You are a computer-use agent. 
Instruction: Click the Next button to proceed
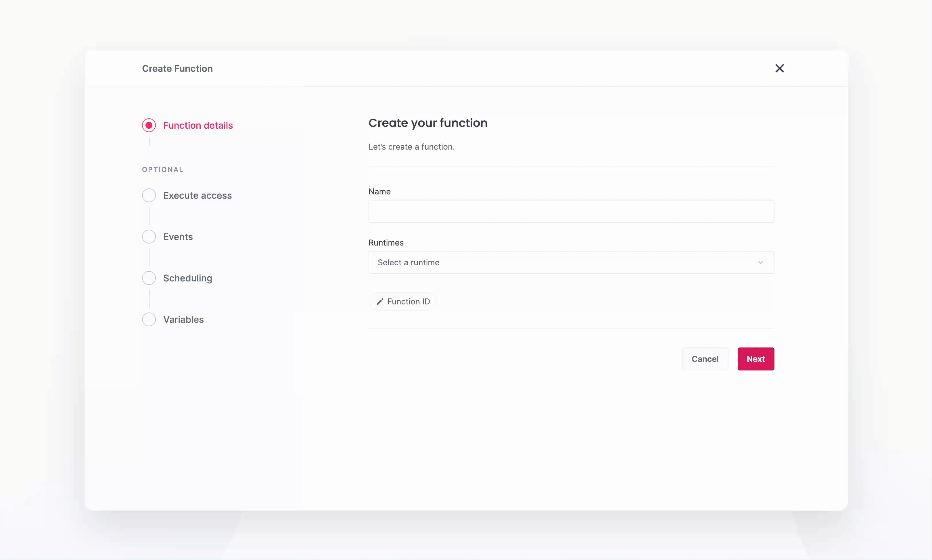pyautogui.click(x=755, y=358)
